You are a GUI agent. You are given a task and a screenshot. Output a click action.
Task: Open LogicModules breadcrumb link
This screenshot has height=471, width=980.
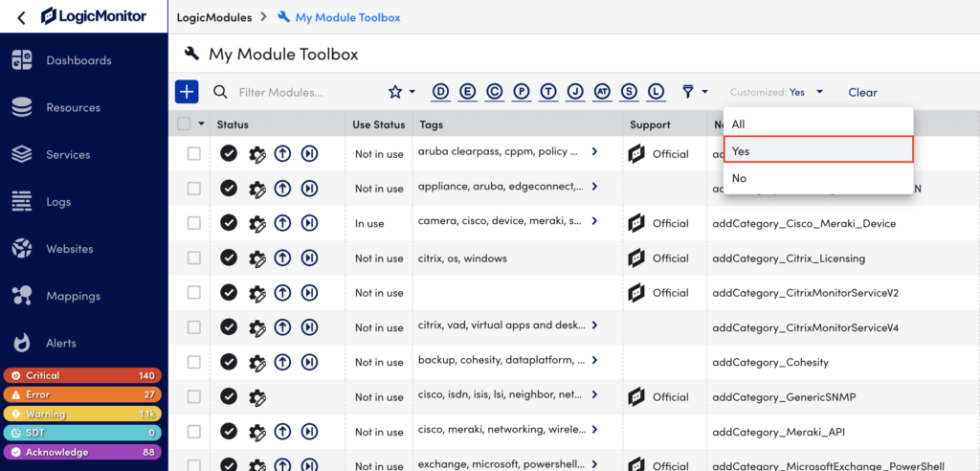(x=214, y=17)
